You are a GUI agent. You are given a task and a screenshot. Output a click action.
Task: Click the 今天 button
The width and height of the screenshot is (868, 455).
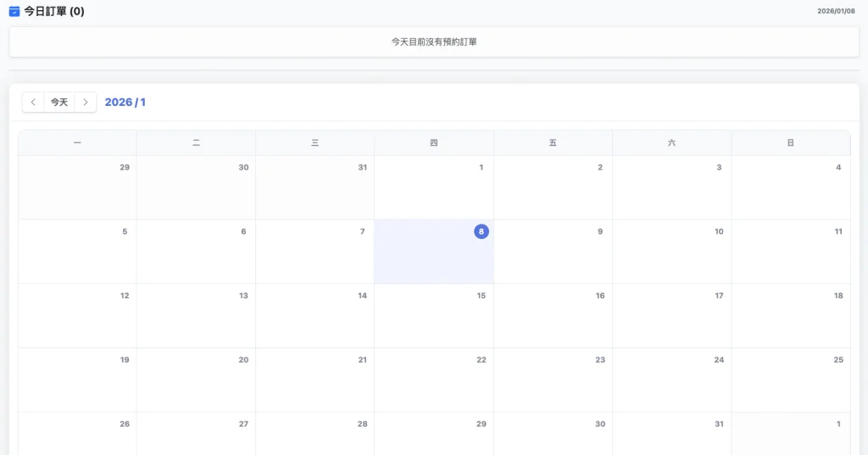[x=59, y=103]
